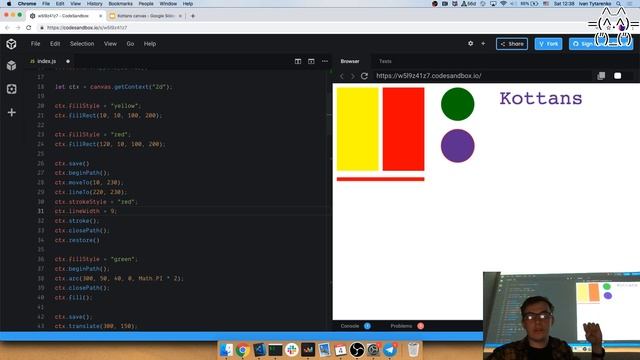Open the File menu in CodeSandbox

pos(36,44)
